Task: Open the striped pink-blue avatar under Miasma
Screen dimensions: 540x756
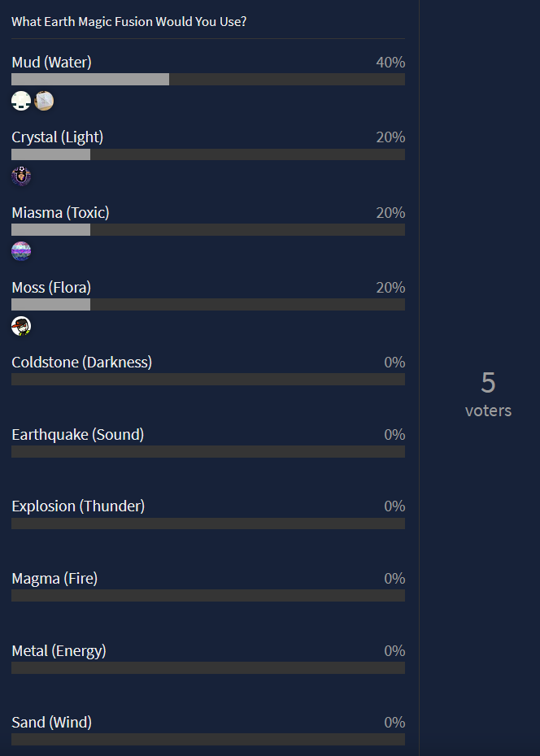Action: tap(21, 251)
